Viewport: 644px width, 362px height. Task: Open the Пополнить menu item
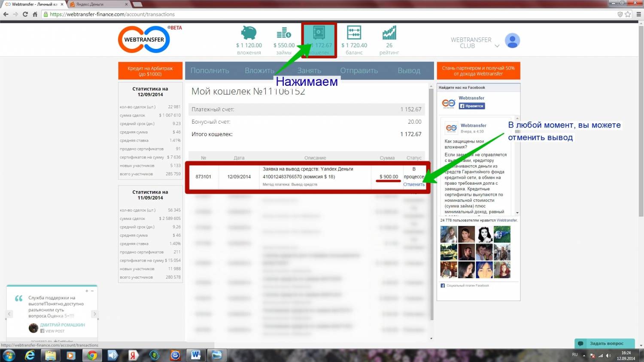(x=210, y=70)
